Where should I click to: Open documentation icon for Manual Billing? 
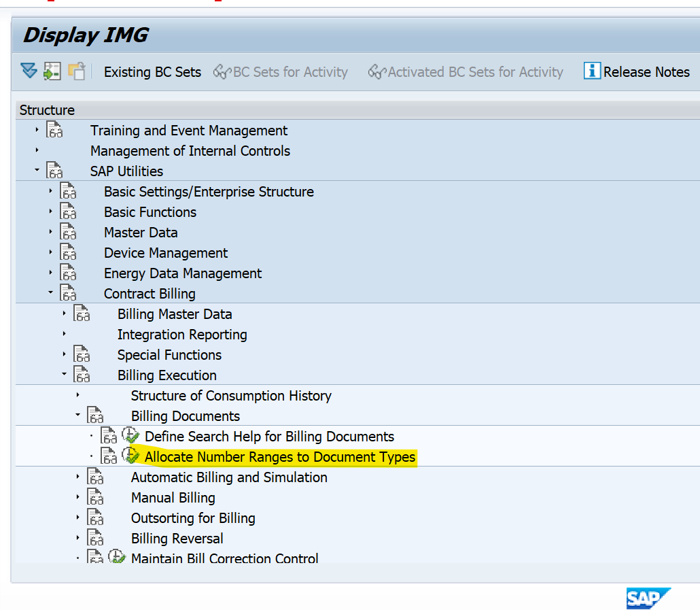tap(96, 497)
